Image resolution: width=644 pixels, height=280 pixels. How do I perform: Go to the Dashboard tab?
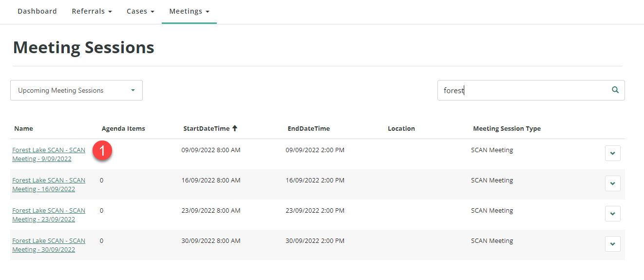pos(37,11)
